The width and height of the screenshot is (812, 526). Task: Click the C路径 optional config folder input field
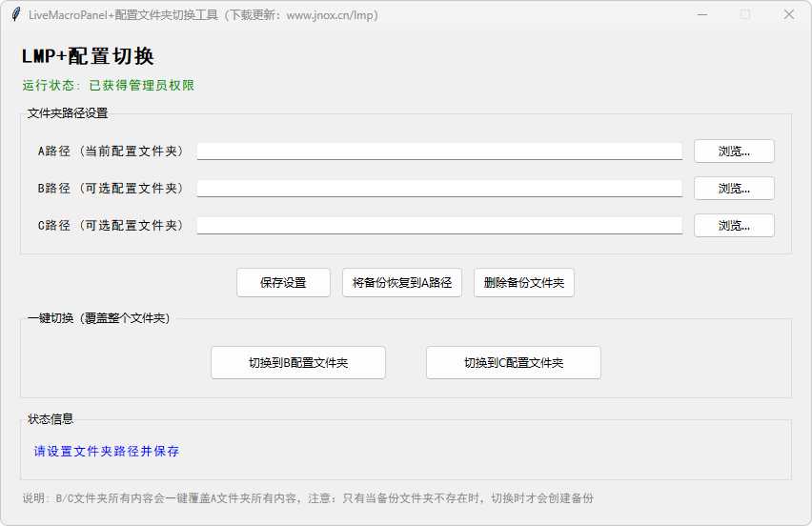point(439,226)
